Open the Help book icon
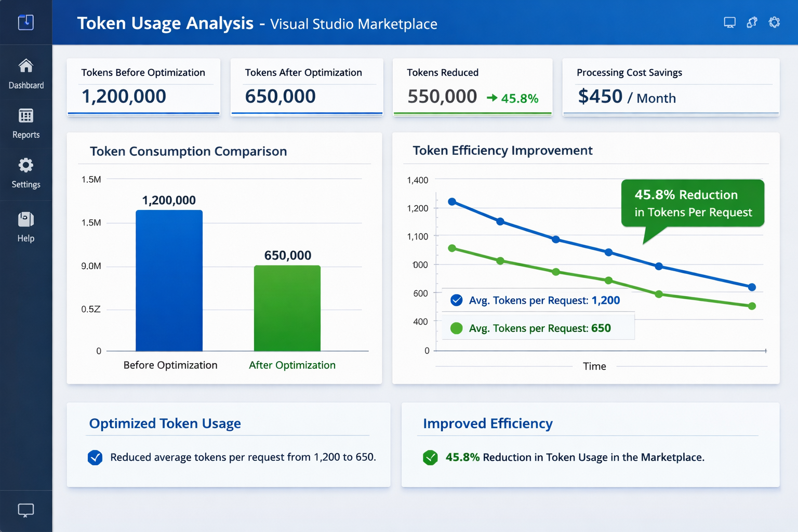The image size is (798, 532). tap(26, 219)
